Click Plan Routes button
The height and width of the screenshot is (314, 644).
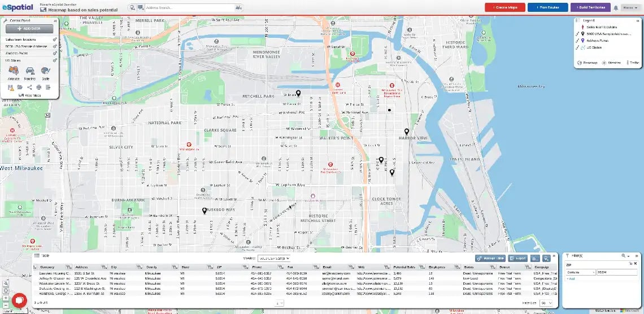click(547, 7)
